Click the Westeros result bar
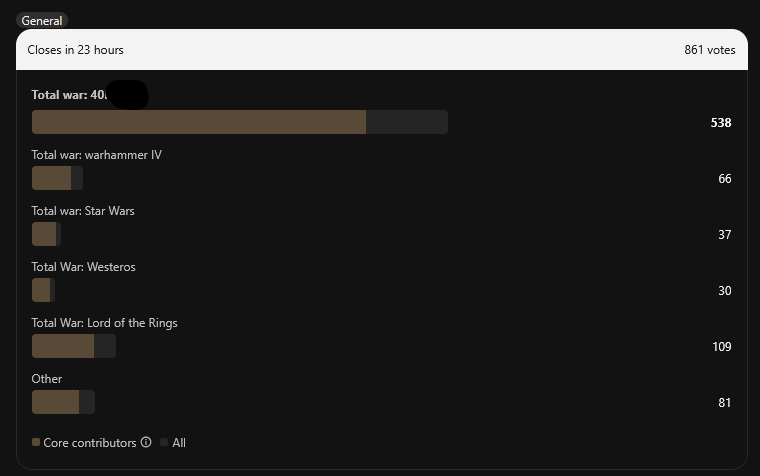Screen dimensions: 760x476 click(x=43, y=290)
